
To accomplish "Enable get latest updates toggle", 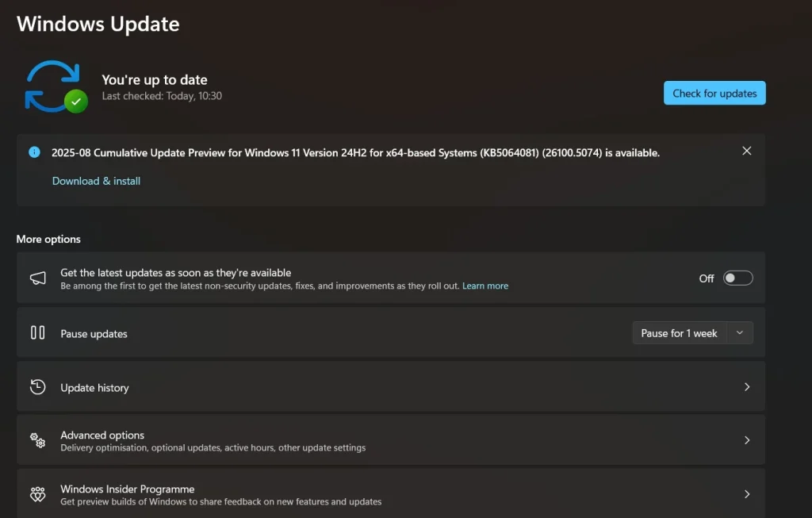I will 737,278.
